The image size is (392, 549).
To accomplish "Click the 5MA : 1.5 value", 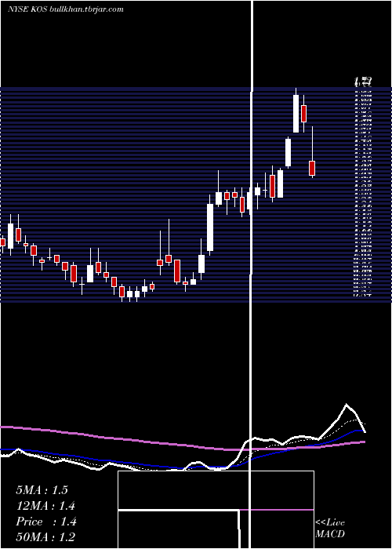I will [x=42, y=490].
